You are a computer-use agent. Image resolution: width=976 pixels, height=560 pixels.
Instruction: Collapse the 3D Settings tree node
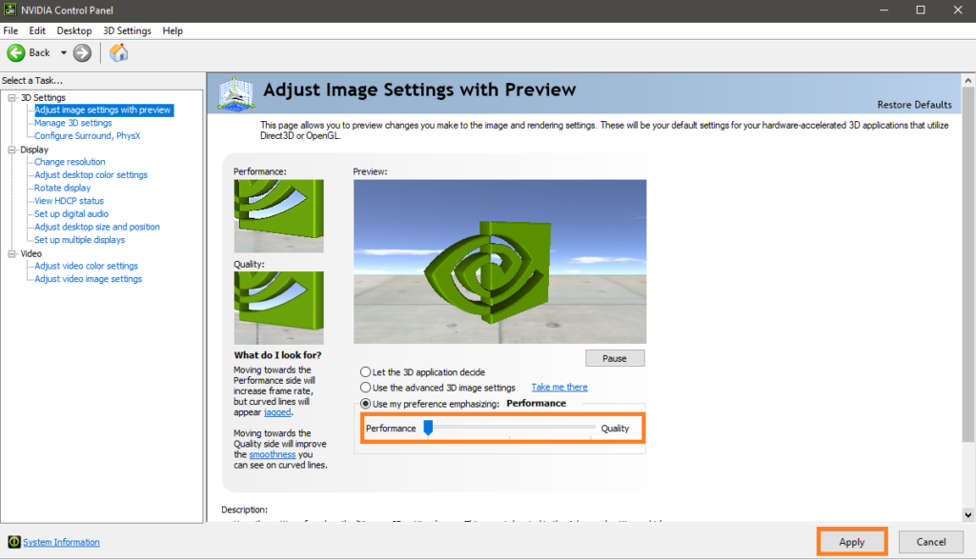tap(11, 98)
